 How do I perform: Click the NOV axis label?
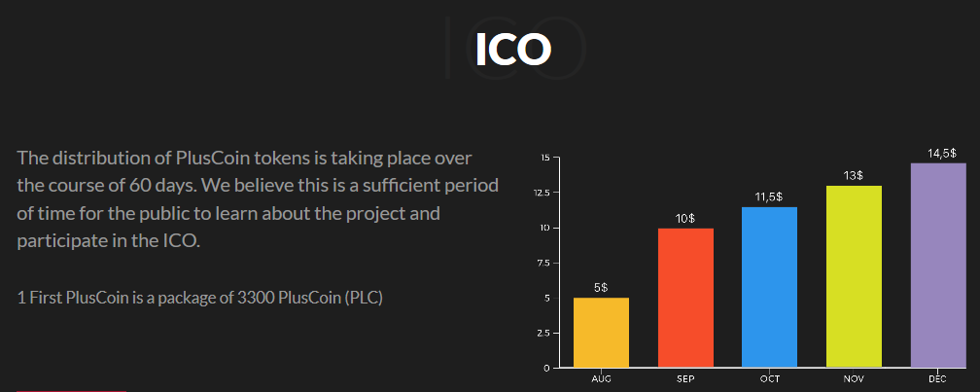click(x=854, y=379)
